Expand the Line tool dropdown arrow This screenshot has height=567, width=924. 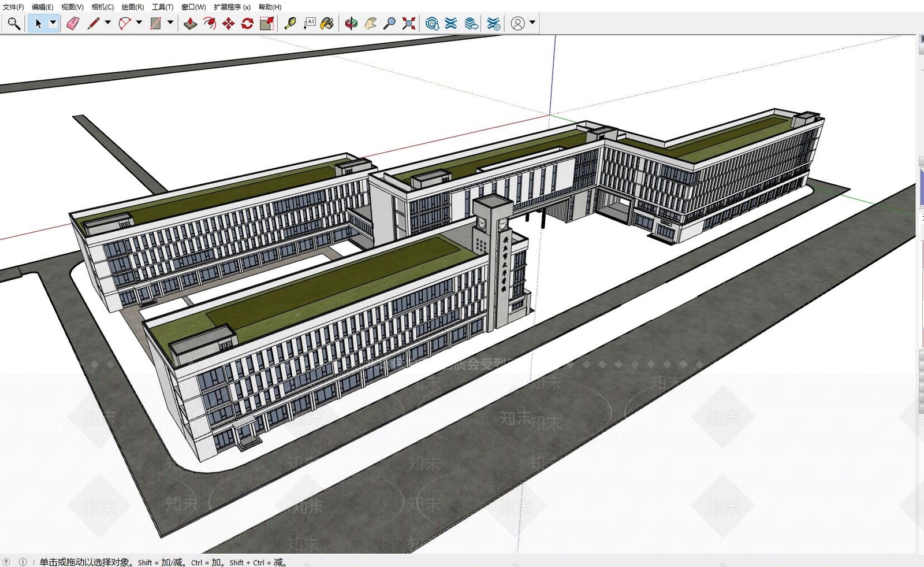point(107,23)
